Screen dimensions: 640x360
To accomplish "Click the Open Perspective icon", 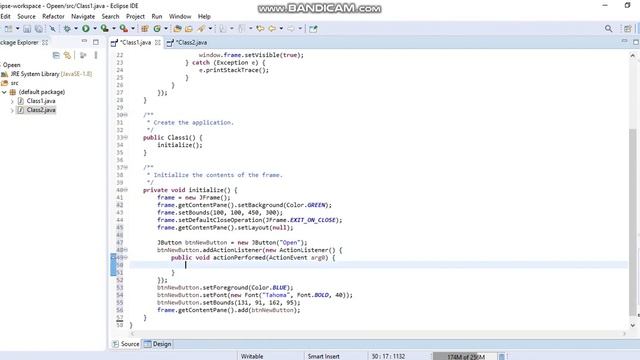I will pos(627,29).
